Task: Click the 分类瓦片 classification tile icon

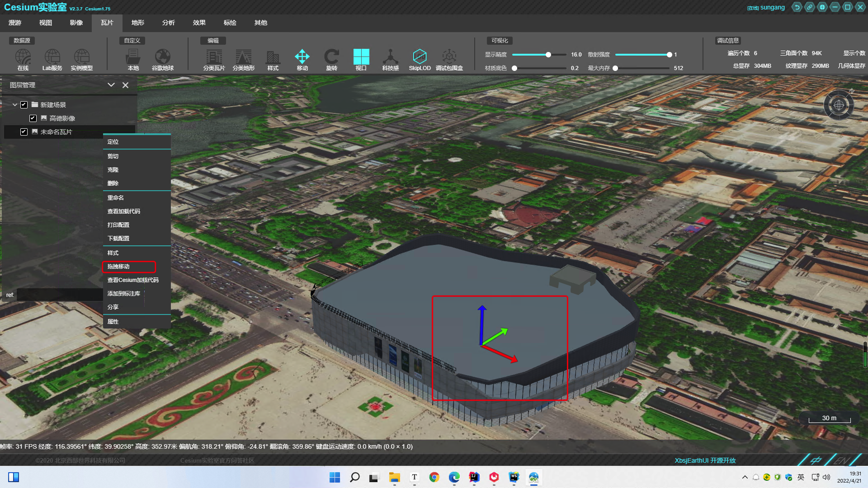Action: pos(214,57)
